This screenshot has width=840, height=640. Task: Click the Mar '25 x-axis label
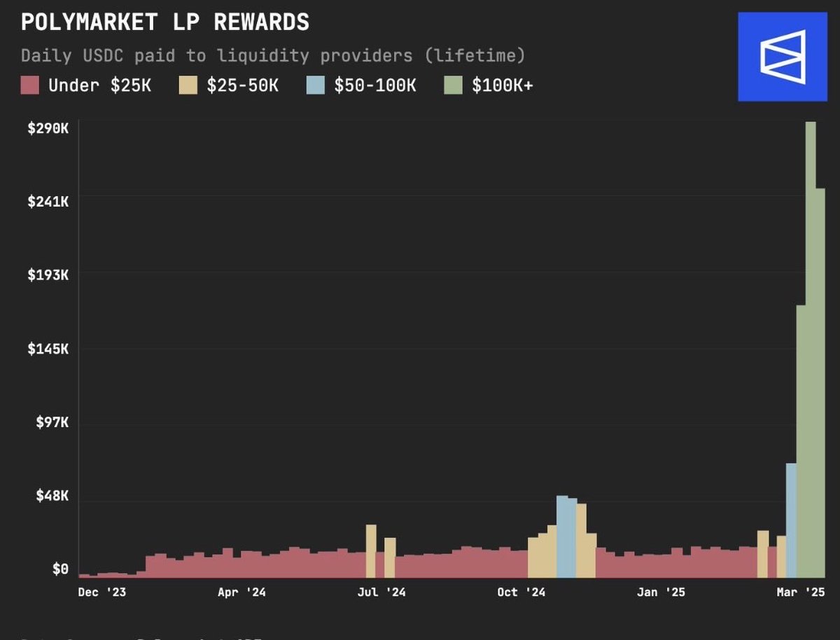pos(801,592)
